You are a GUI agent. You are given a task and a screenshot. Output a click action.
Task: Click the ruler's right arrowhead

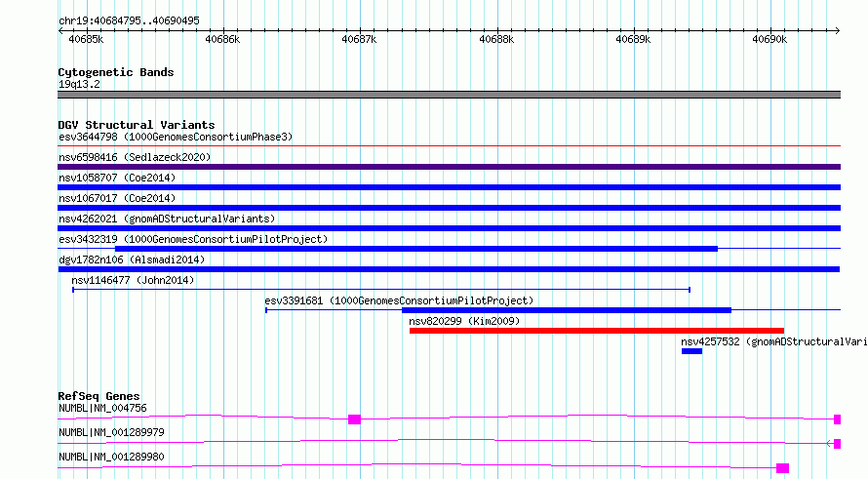838,31
